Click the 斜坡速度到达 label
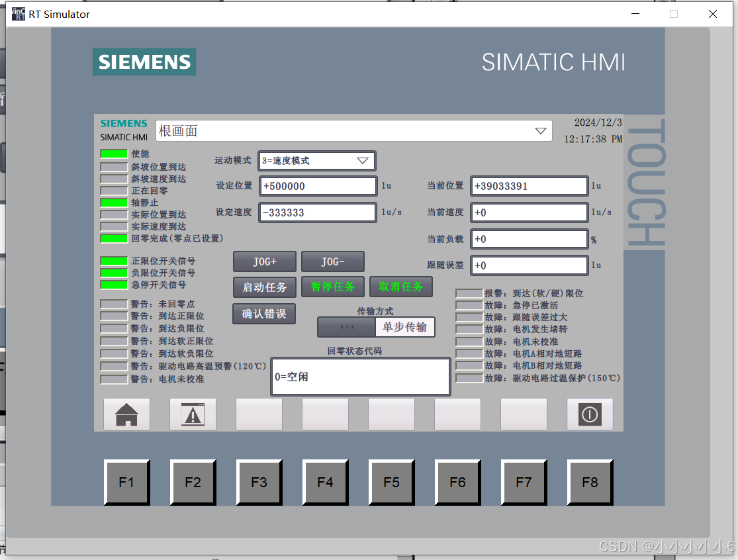This screenshot has width=738, height=560. [x=159, y=179]
